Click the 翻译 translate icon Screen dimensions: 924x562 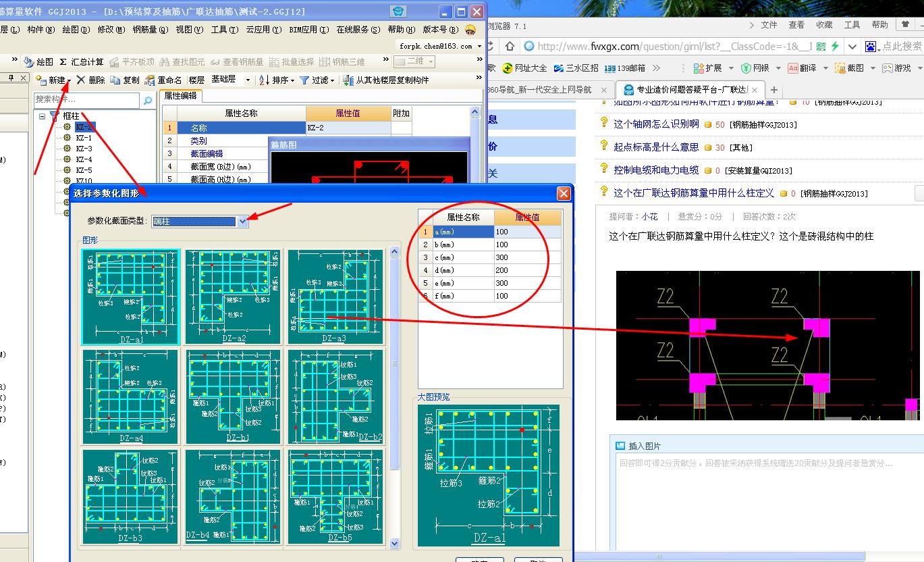click(x=793, y=68)
